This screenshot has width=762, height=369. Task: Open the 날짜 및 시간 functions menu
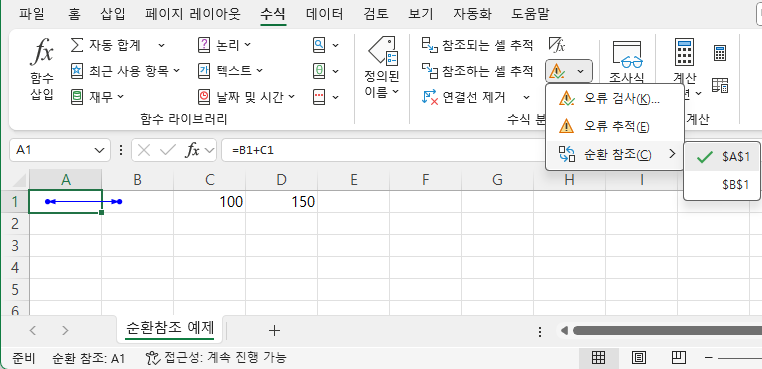[247, 97]
